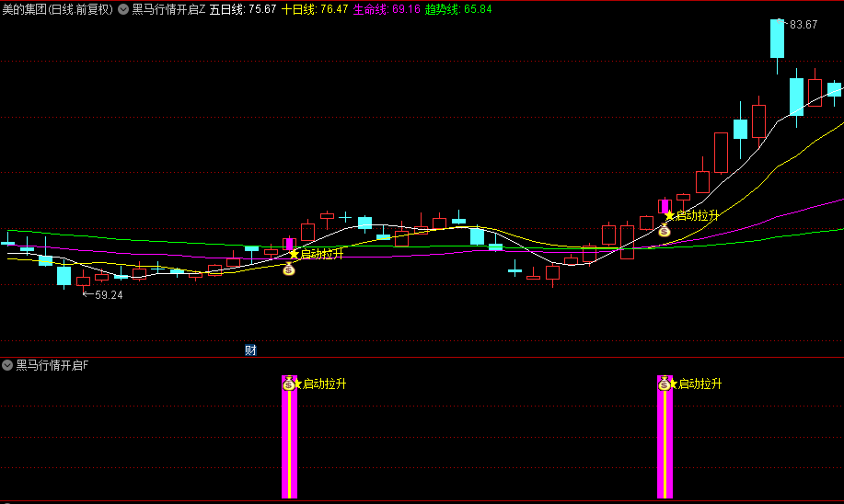Viewport: 844px width, 504px height.
Task: Select the magenta candlestick above the left signal
Action: pos(289,244)
